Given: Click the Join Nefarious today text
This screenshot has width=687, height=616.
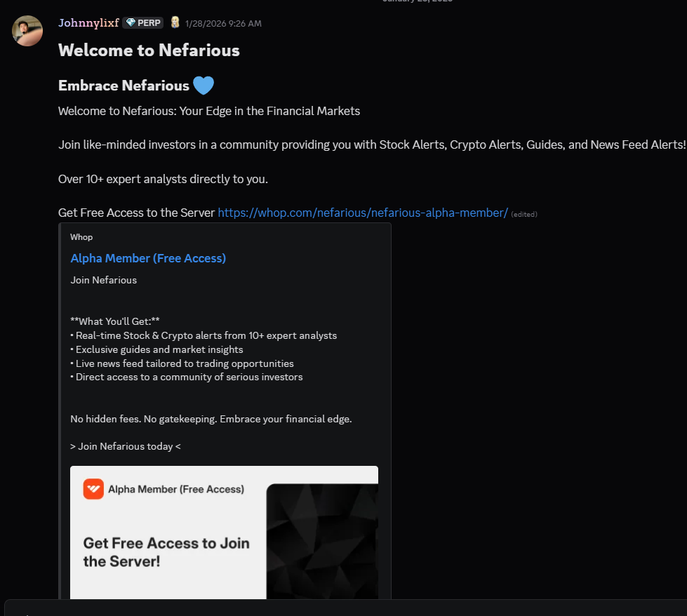Looking at the screenshot, I should click(126, 446).
